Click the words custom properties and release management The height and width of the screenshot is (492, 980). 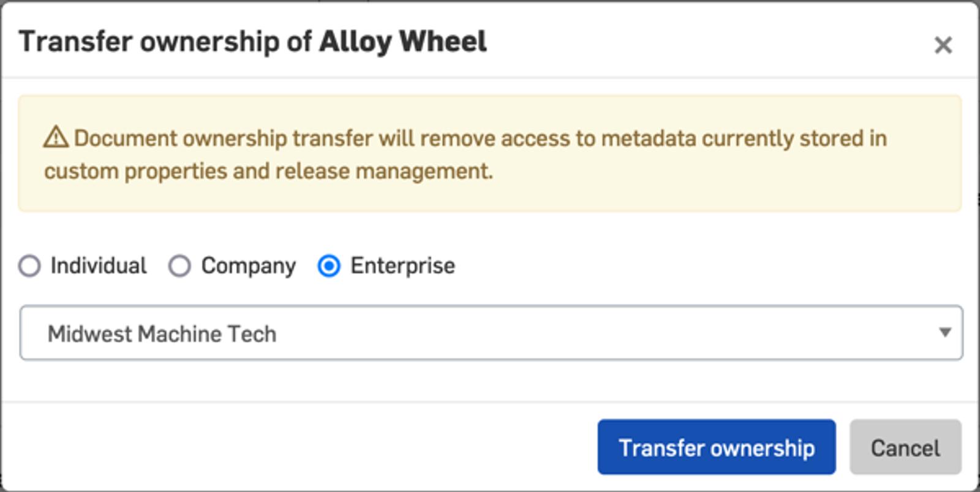(268, 171)
